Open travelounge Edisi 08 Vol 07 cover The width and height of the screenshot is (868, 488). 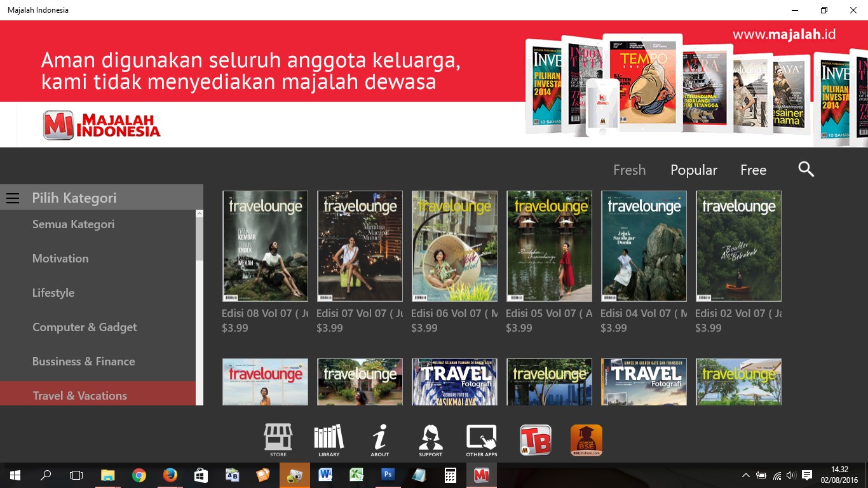click(265, 246)
